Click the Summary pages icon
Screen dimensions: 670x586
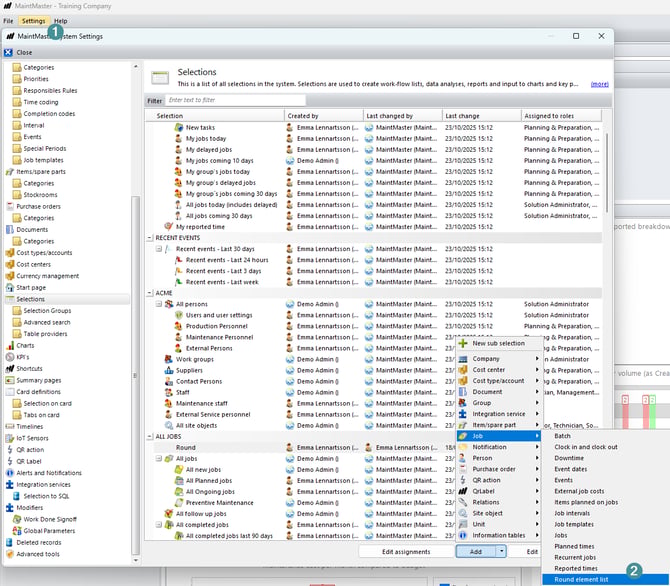[x=10, y=380]
